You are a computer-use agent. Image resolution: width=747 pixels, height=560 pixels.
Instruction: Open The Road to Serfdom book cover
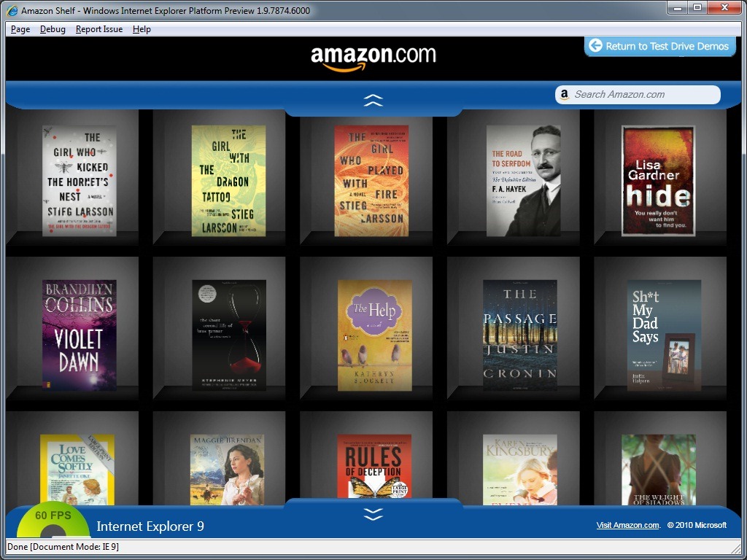(x=524, y=181)
